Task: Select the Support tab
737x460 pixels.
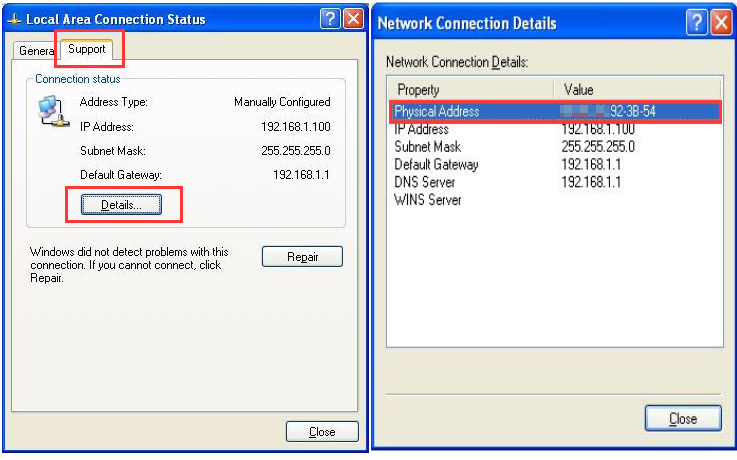Action: click(x=87, y=49)
